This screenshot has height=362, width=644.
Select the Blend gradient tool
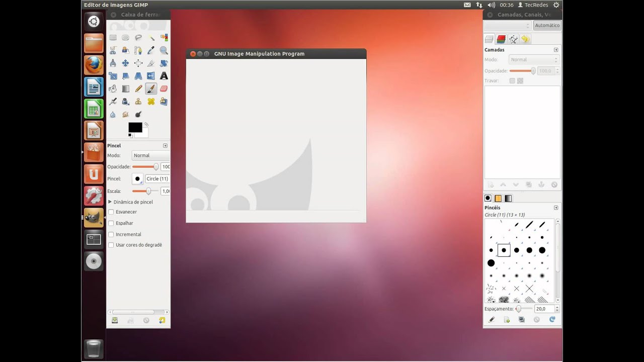pyautogui.click(x=125, y=88)
